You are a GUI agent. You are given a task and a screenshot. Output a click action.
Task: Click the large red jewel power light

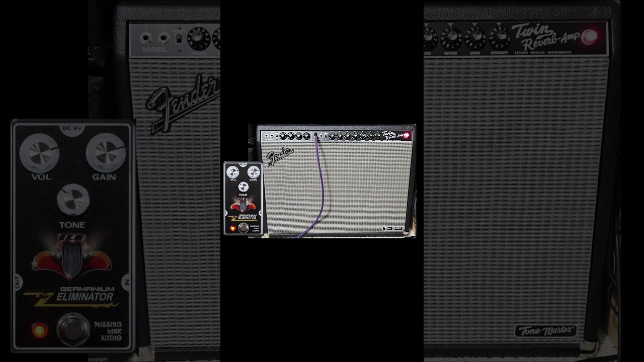[x=590, y=37]
